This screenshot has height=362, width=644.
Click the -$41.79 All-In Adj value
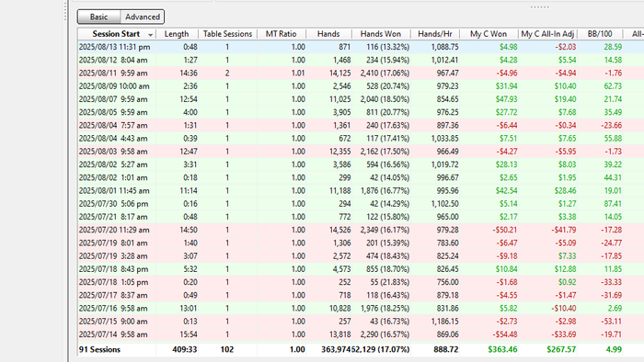563,231
